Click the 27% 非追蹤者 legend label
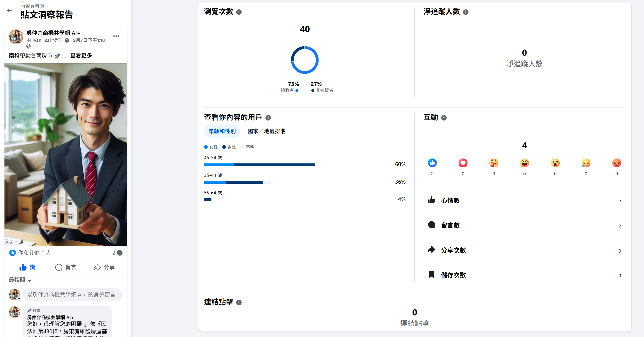The image size is (644, 337). [322, 87]
